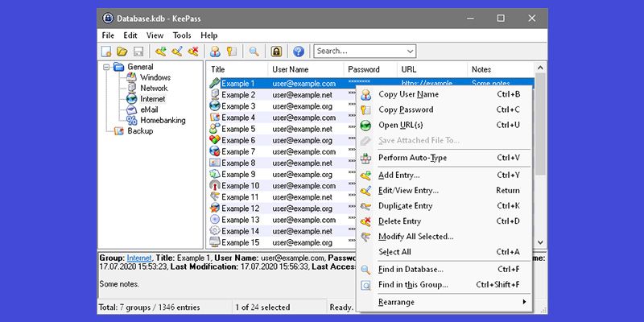644x322 pixels.
Task: Click the Open Database folder icon
Action: 122,52
